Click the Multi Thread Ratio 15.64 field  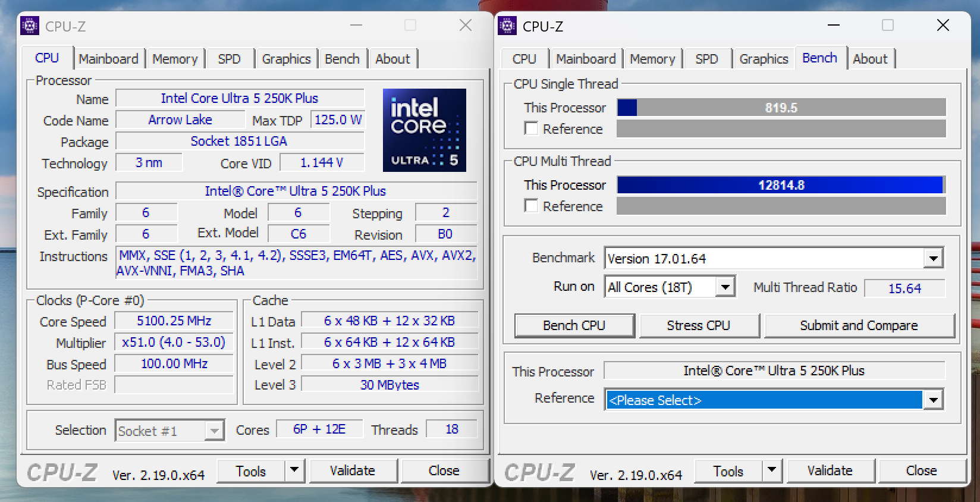pos(904,288)
